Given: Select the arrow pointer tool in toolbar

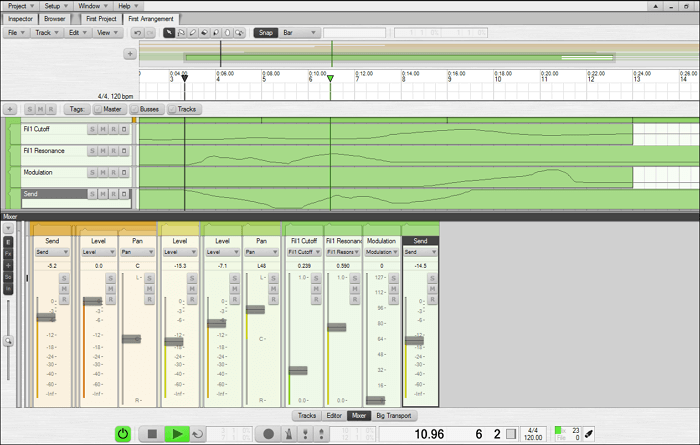Looking at the screenshot, I should tap(169, 33).
